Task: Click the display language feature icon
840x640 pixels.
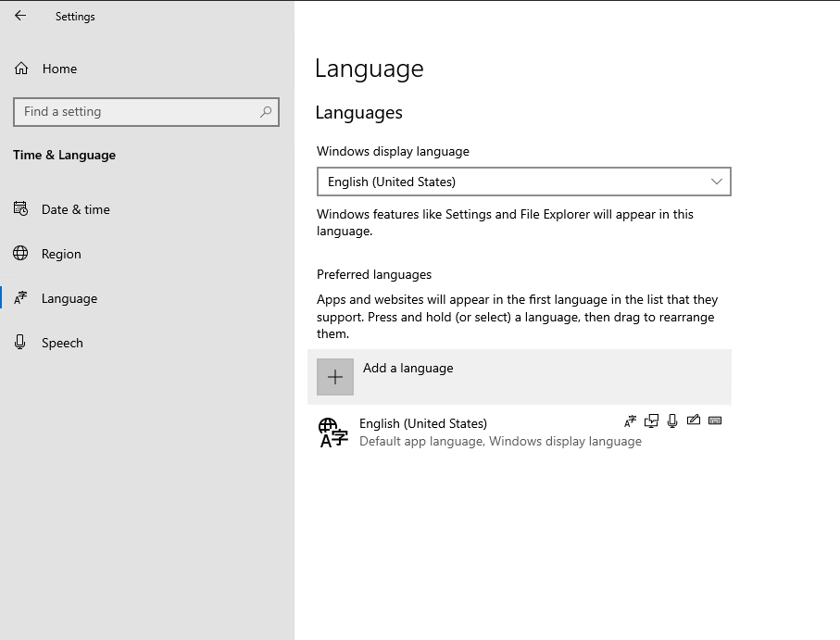Action: click(631, 421)
